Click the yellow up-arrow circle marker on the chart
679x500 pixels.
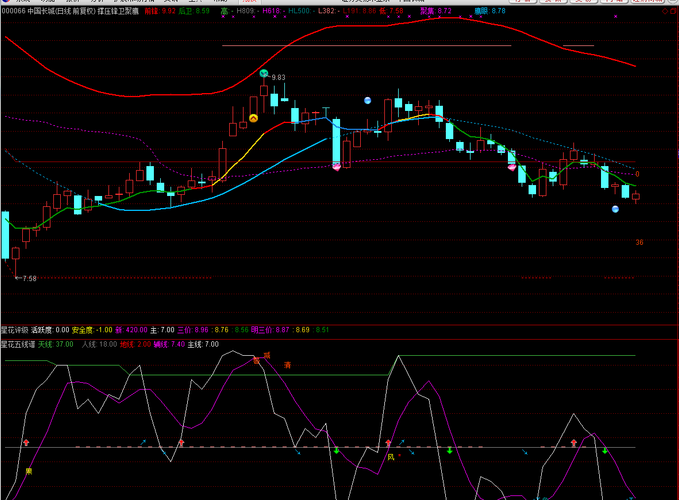tap(253, 118)
